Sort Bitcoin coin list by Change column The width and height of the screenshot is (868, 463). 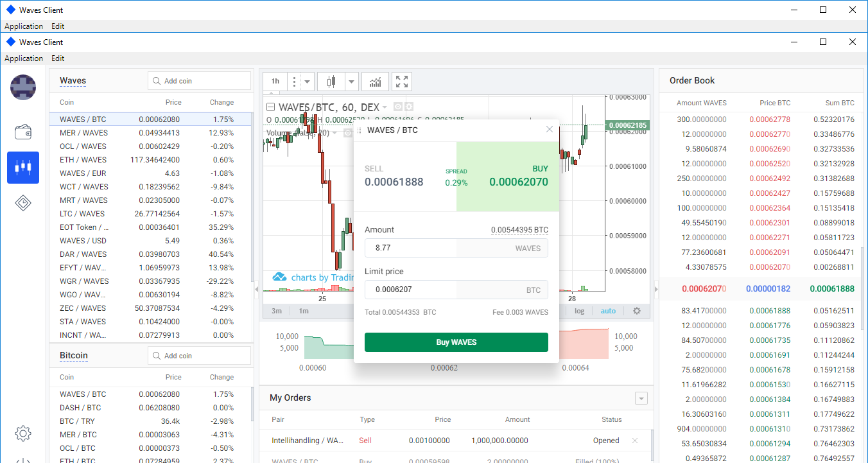coord(221,378)
